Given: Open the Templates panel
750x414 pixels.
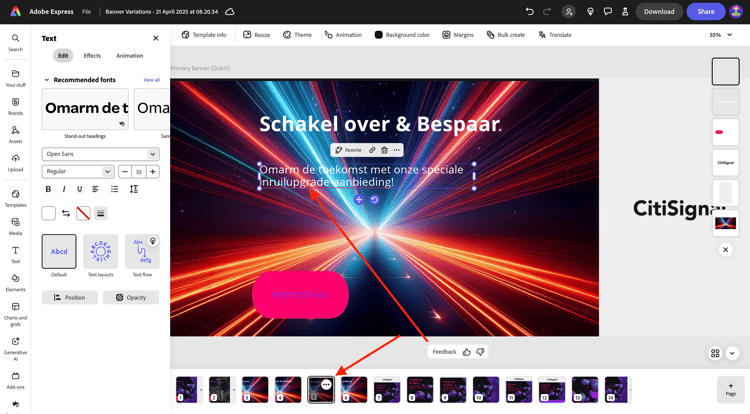Looking at the screenshot, I should pos(15,198).
